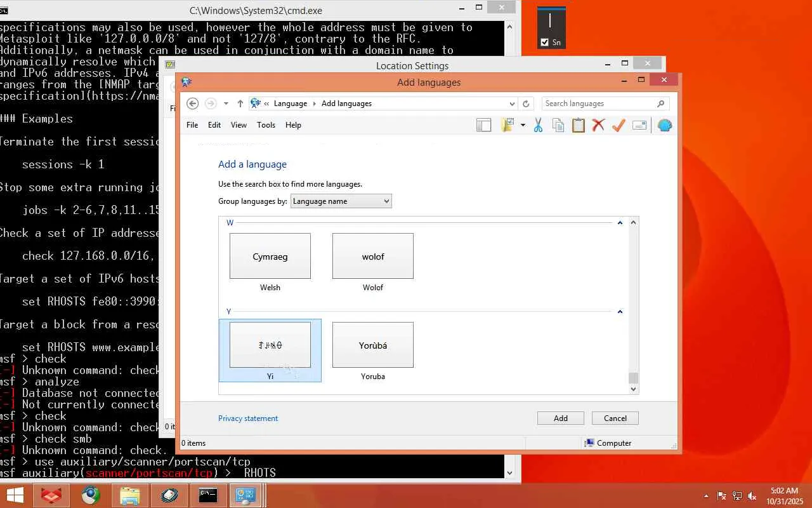Click the network icon in system tray
Screen dimensions: 812x508
point(737,496)
